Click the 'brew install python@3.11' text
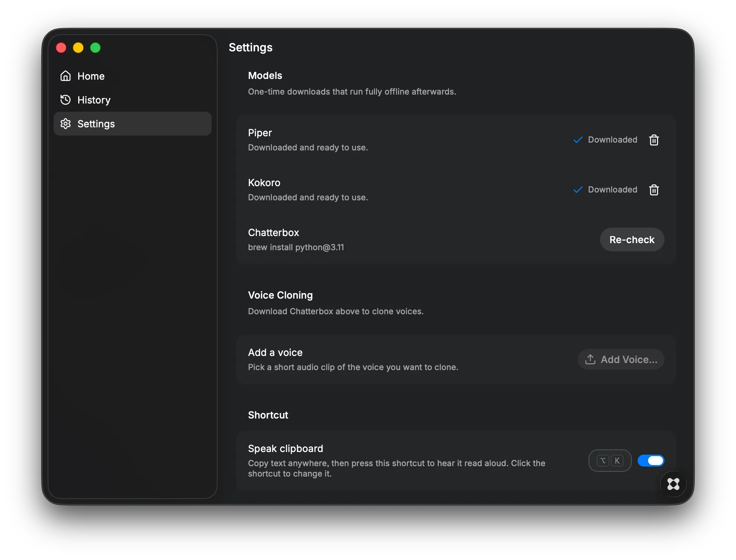The image size is (736, 560). click(x=296, y=247)
